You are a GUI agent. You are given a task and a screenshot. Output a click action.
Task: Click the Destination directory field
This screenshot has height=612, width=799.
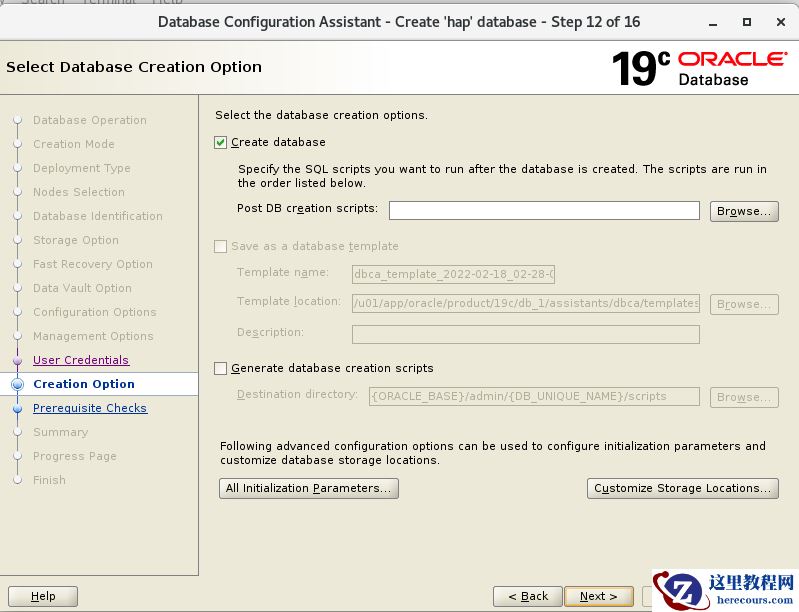(x=534, y=396)
